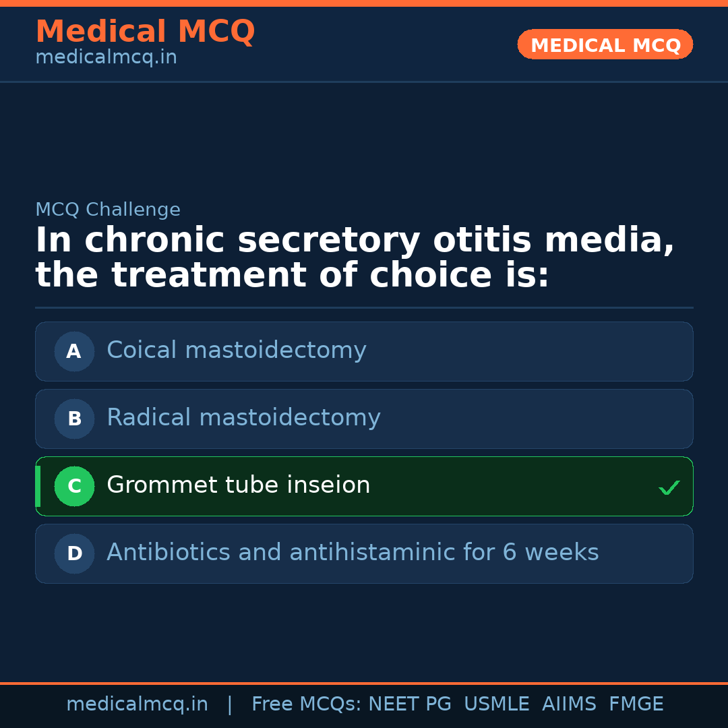The image size is (728, 728).
Task: Click "AIIMS" in the footer
Action: click(569, 704)
